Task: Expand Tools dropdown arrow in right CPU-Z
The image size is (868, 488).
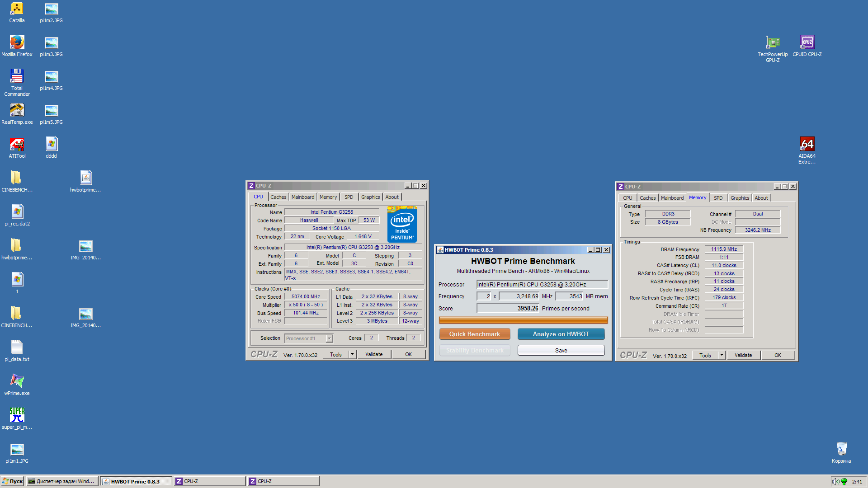Action: (722, 355)
